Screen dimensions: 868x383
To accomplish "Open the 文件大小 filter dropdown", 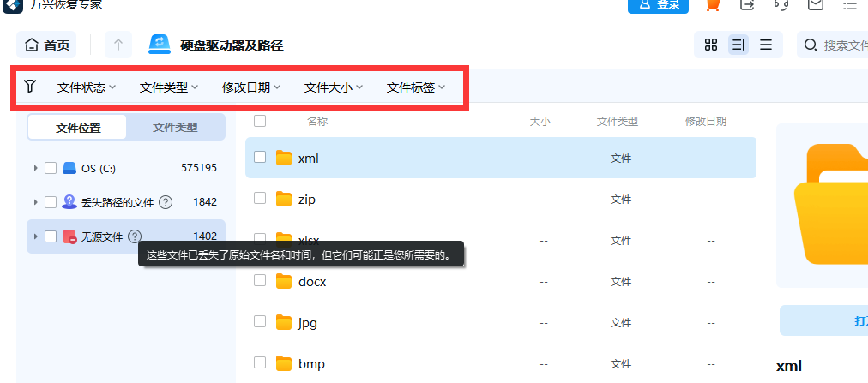I will click(x=334, y=87).
